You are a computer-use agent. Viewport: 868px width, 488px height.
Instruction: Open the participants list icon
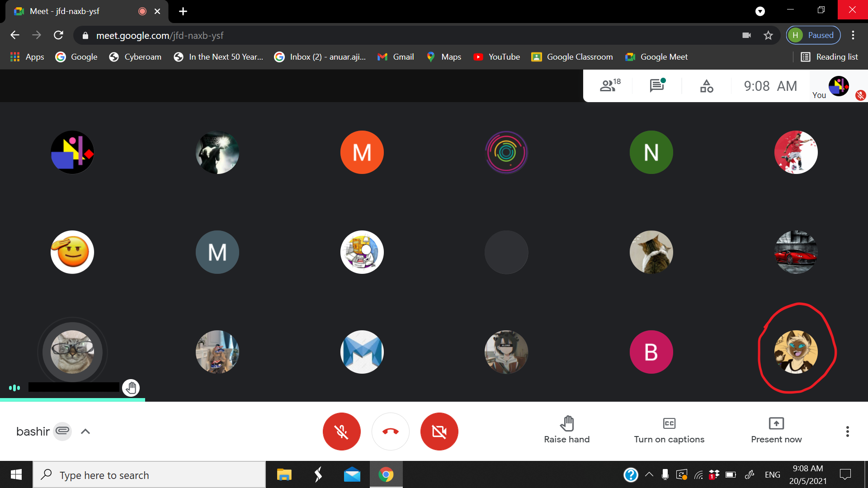pos(609,85)
